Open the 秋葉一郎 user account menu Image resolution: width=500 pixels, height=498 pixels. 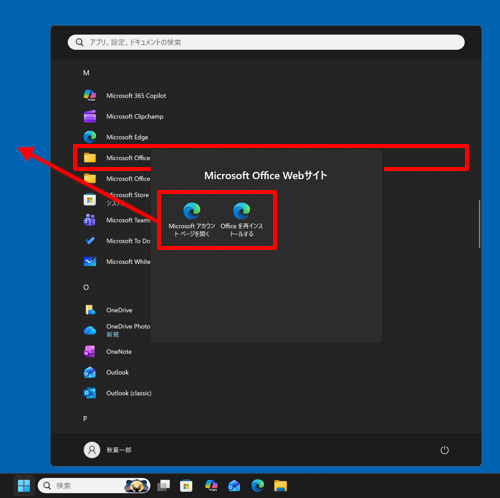[x=108, y=450]
